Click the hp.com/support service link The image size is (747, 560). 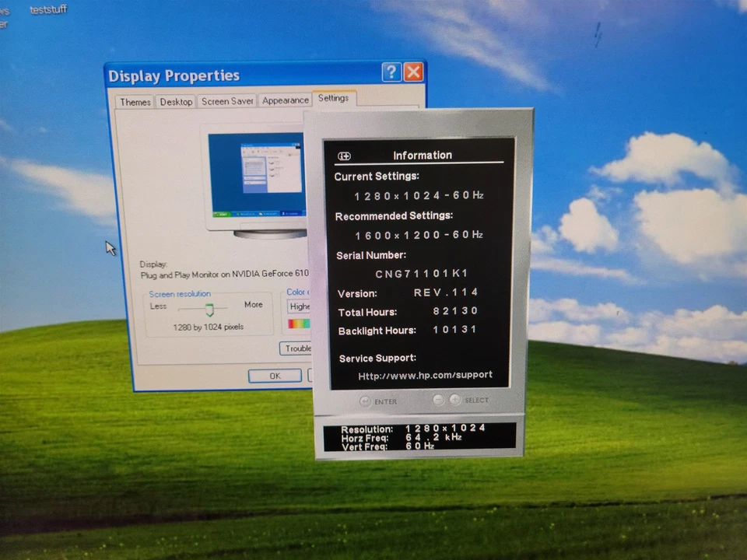[x=425, y=375]
